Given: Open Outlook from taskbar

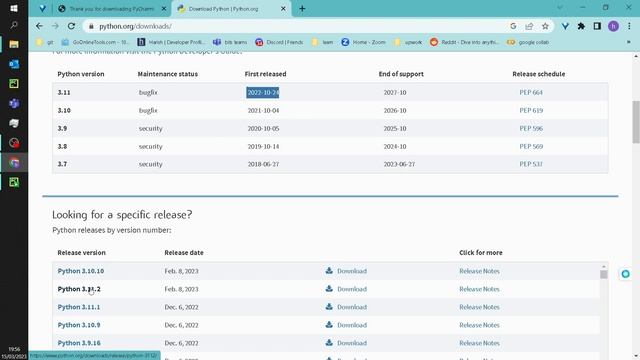Looking at the screenshot, I should [14, 64].
